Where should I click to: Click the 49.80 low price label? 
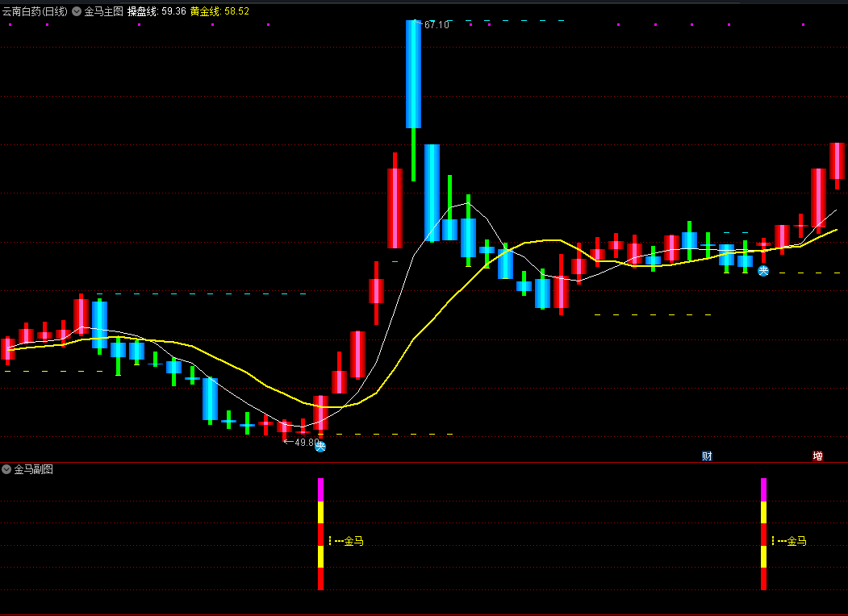(305, 443)
